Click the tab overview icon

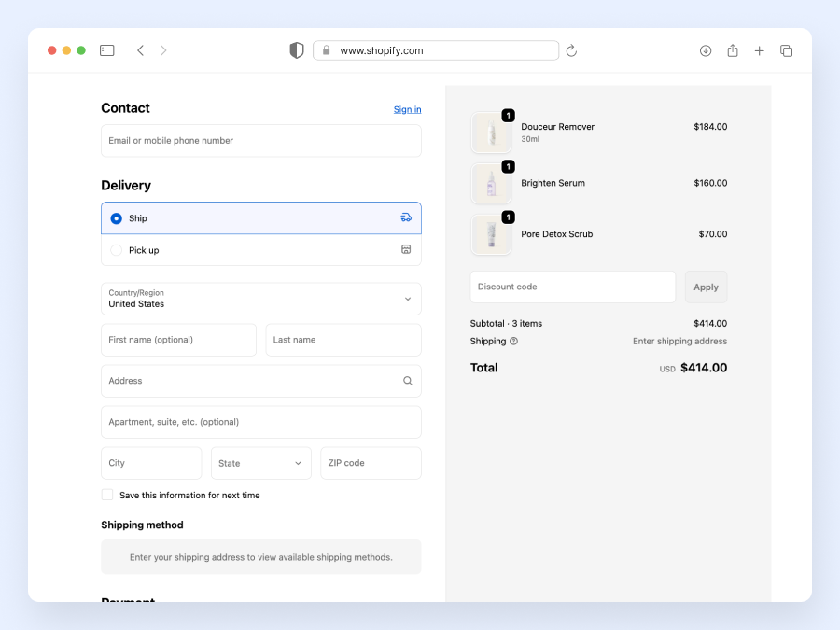click(787, 50)
